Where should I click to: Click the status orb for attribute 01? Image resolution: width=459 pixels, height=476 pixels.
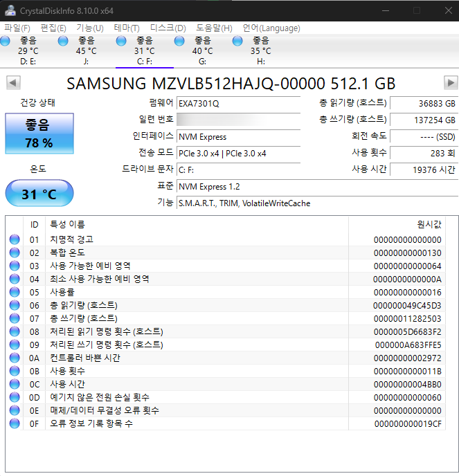click(x=15, y=239)
